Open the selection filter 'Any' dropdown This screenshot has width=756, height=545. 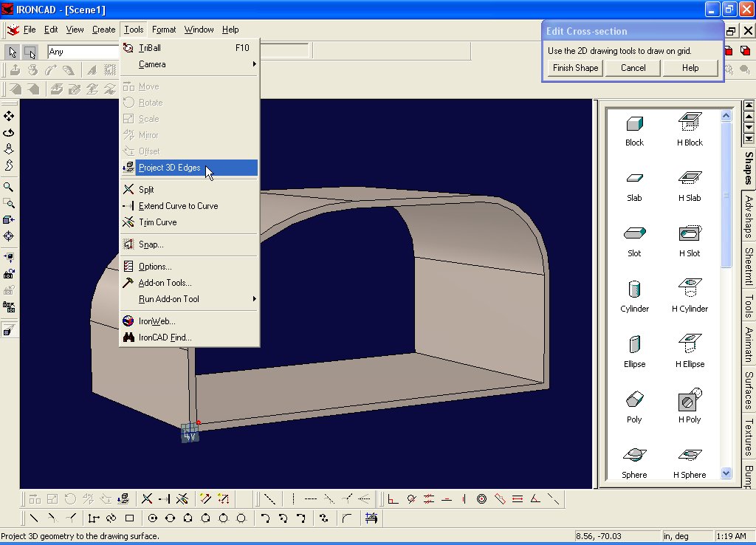click(83, 52)
